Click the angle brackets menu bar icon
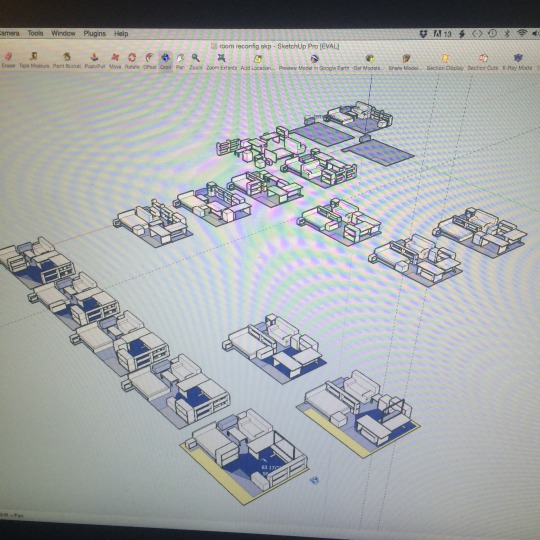The image size is (540, 540). (477, 33)
